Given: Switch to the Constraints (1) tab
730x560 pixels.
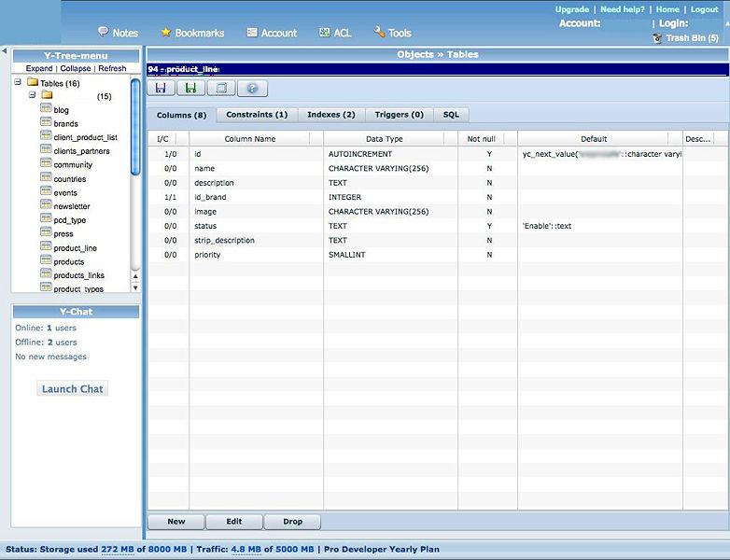Looking at the screenshot, I should pos(256,115).
